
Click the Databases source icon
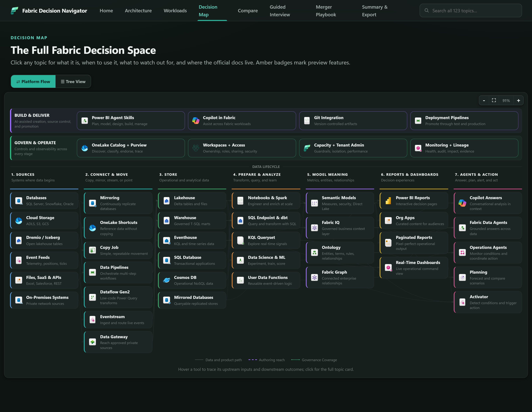coord(19,201)
